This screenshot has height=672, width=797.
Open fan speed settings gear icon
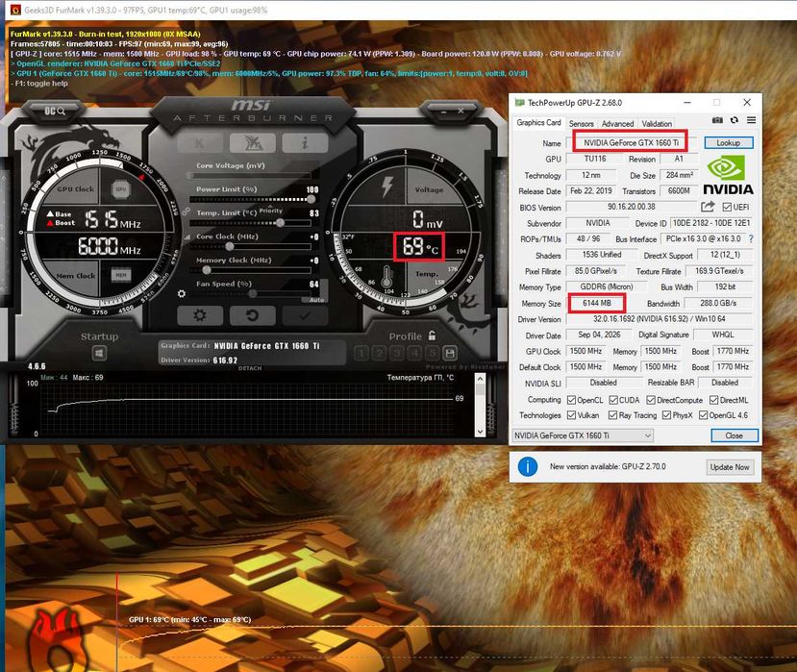(182, 294)
